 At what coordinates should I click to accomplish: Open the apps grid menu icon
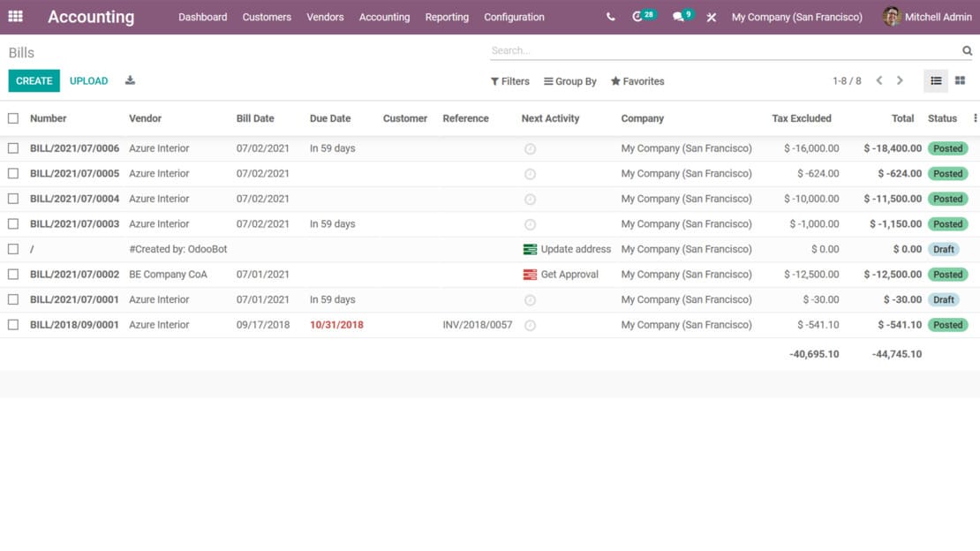(x=16, y=17)
